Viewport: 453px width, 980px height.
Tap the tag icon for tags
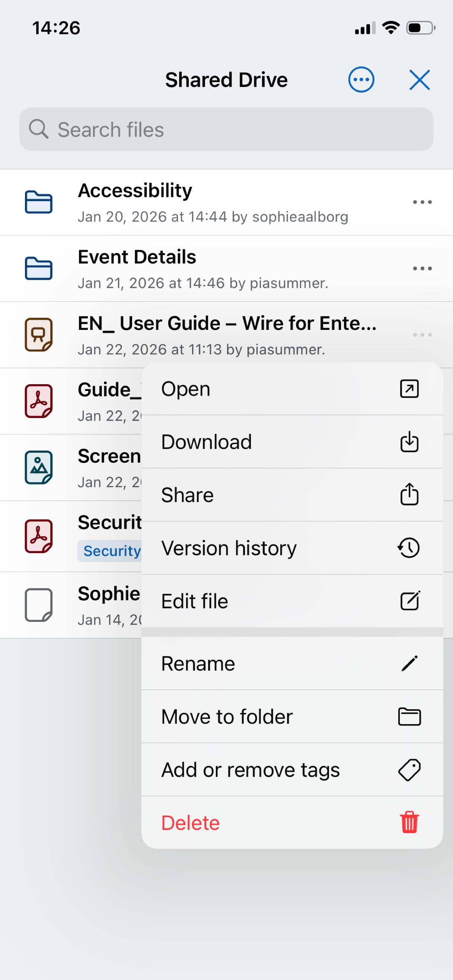tap(409, 770)
